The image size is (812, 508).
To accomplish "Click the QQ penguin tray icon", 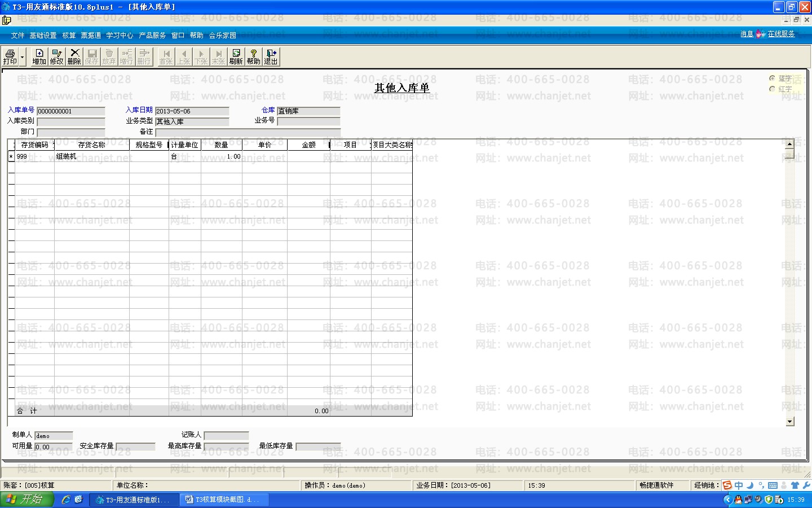I will pyautogui.click(x=738, y=500).
